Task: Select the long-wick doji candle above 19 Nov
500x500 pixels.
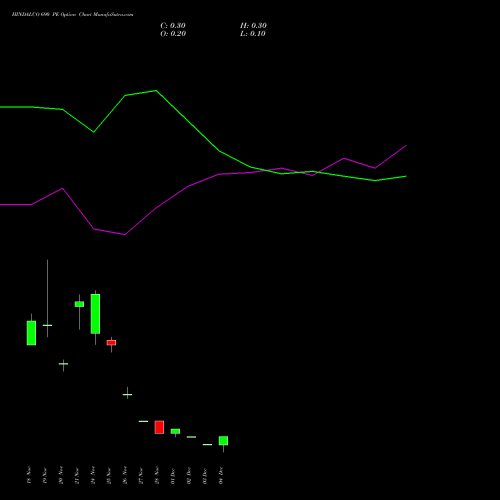Action: tap(47, 325)
